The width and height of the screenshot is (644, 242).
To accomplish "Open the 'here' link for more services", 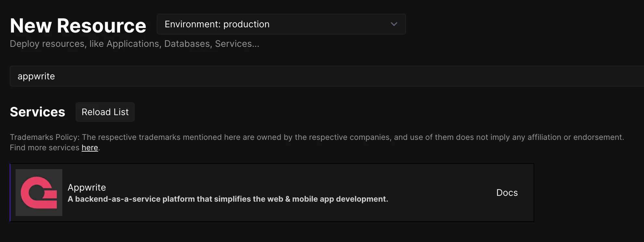I will [x=90, y=148].
